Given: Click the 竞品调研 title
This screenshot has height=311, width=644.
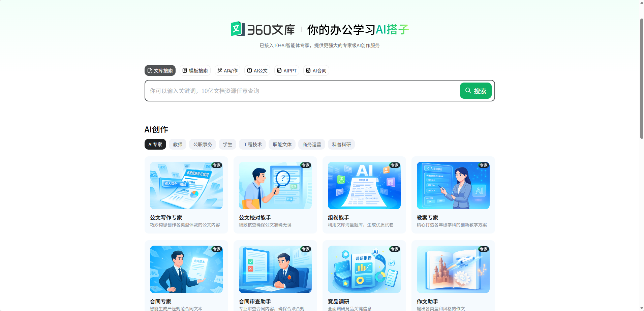Looking at the screenshot, I should [339, 302].
